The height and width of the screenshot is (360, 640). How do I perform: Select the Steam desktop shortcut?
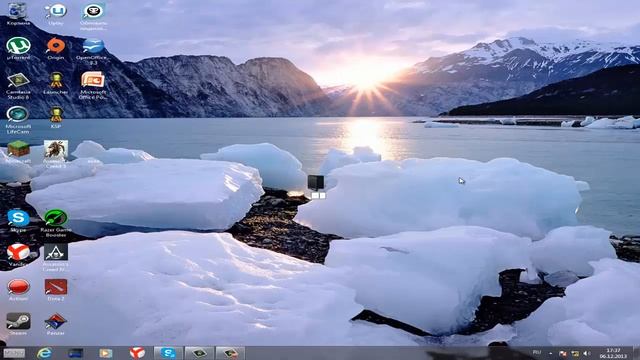click(x=18, y=324)
